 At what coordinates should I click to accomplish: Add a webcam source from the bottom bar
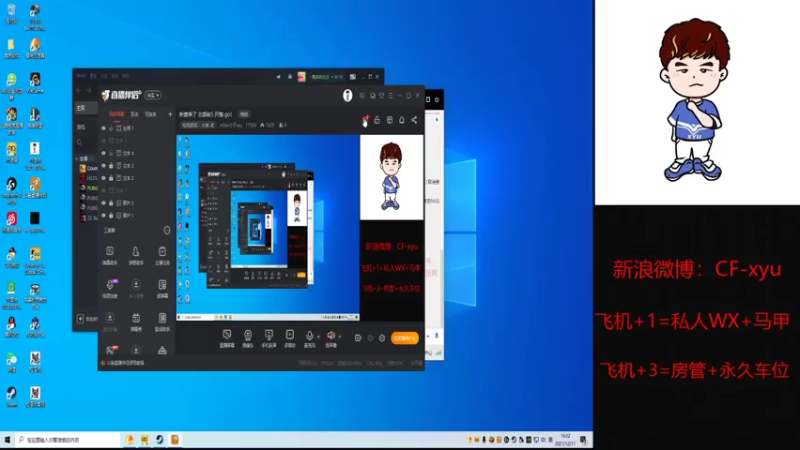[x=248, y=338]
